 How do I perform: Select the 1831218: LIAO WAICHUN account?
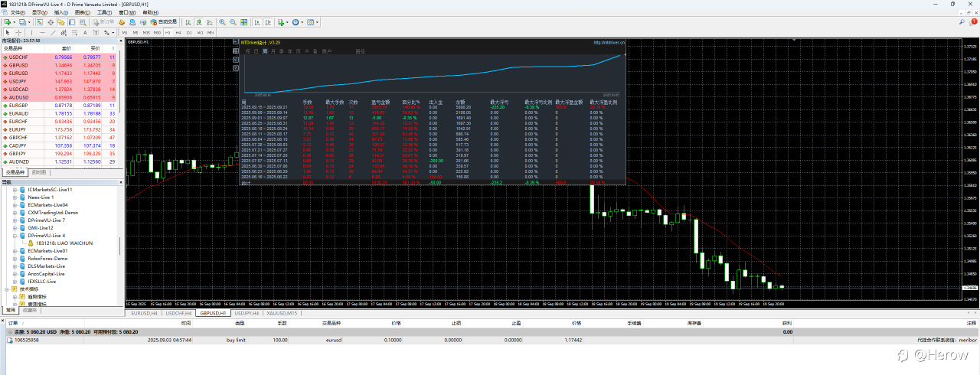(64, 243)
